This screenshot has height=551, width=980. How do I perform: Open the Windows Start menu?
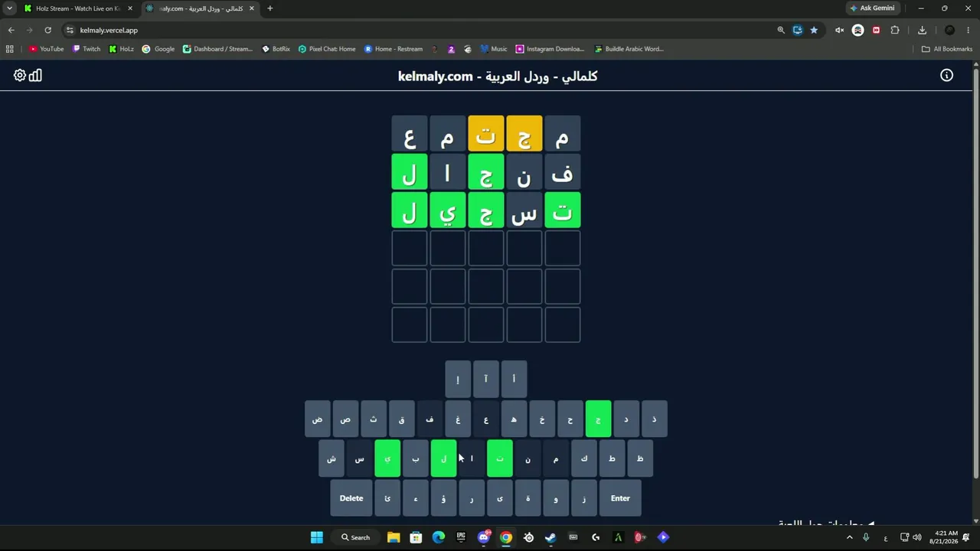tap(317, 537)
